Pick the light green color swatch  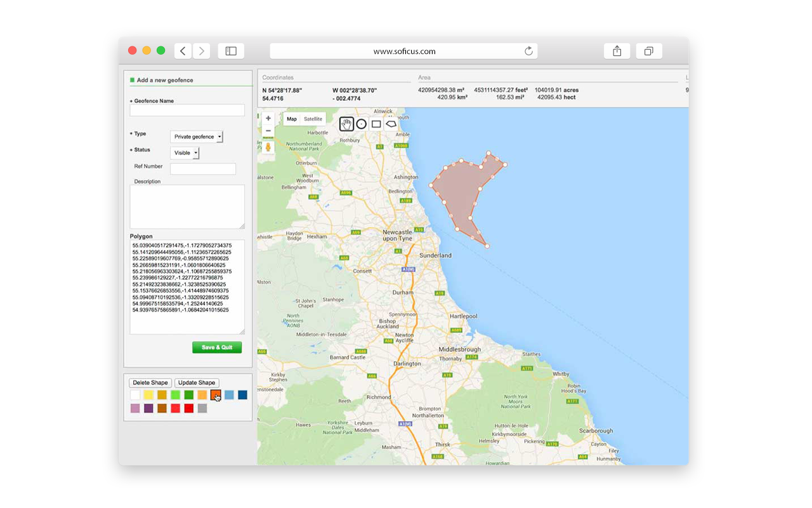(175, 395)
